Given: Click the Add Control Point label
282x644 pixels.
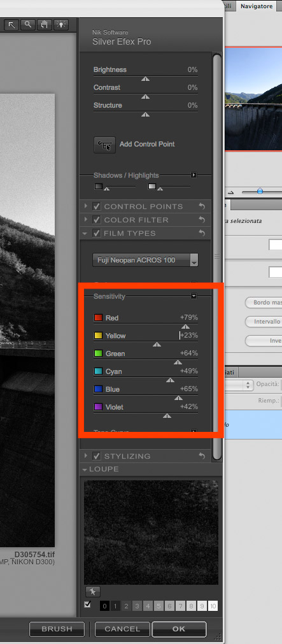Looking at the screenshot, I should (x=147, y=144).
